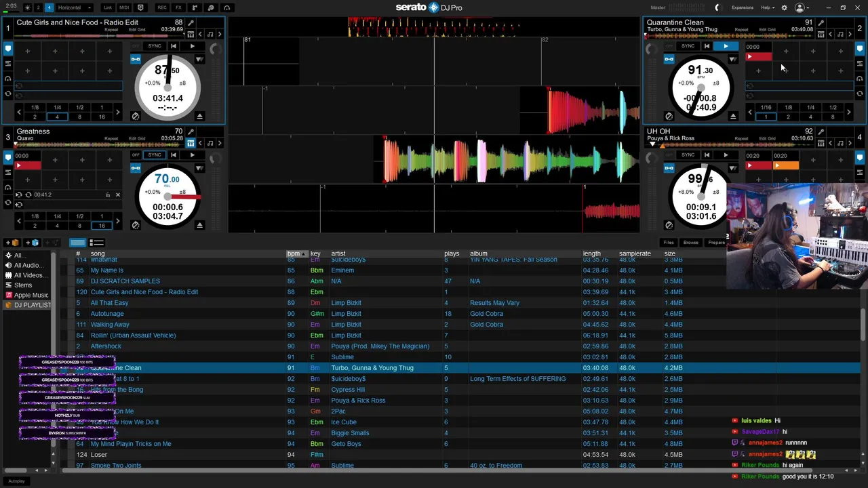868x488 pixels.
Task: Open the Sampler panel headphone icon in the top toolbar
Action: pos(226,7)
